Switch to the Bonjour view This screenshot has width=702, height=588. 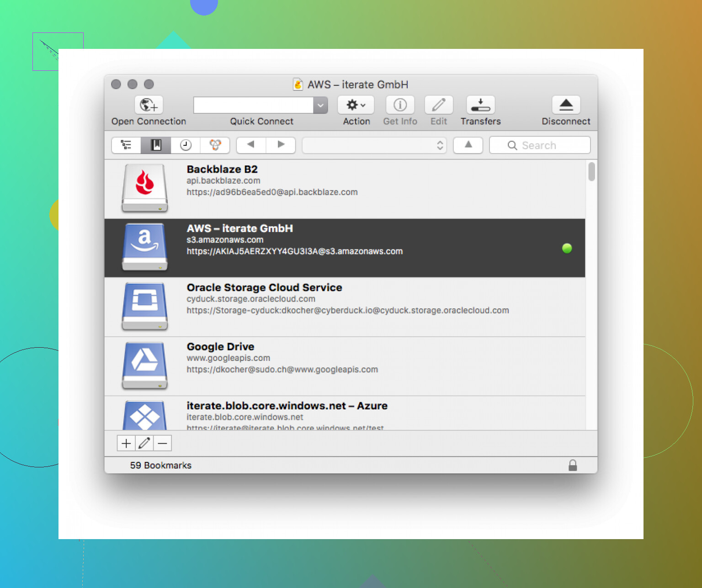(x=215, y=145)
